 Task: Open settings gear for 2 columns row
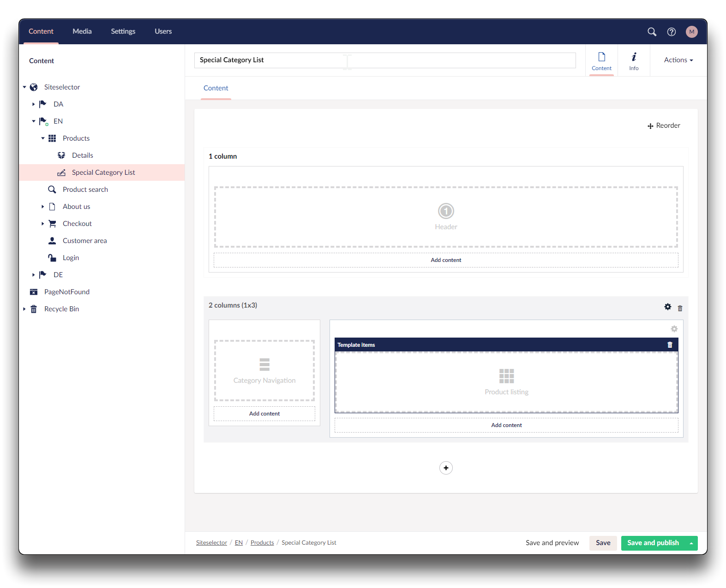coord(667,307)
